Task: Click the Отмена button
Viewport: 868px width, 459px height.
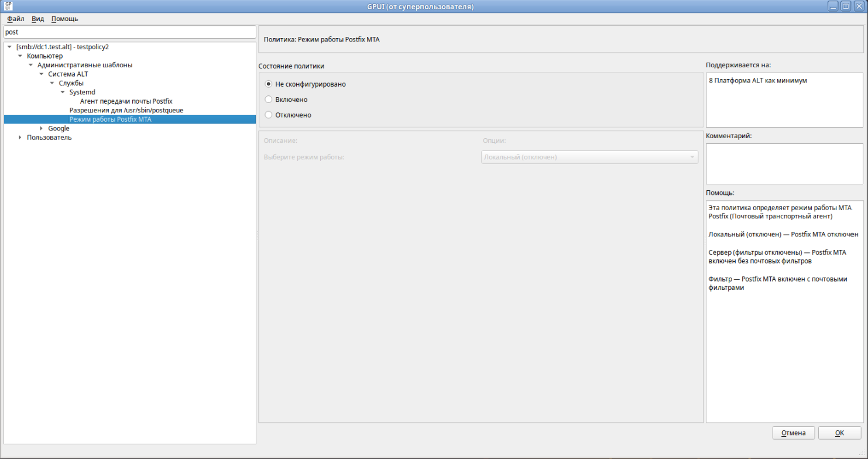Action: tap(794, 433)
